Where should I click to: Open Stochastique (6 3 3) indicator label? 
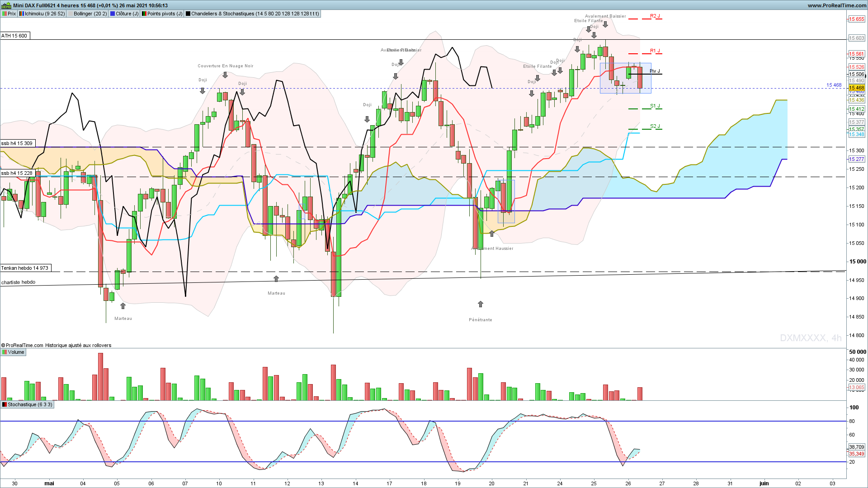[30, 404]
